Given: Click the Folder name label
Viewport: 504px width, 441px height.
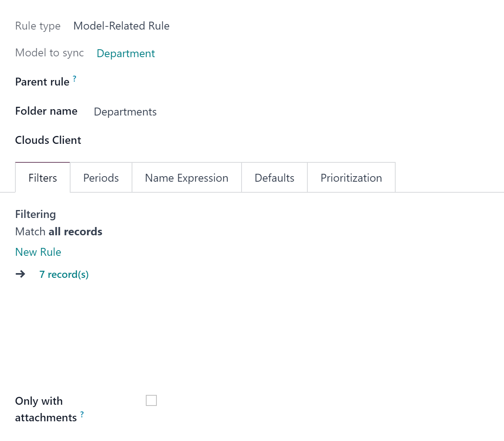Looking at the screenshot, I should pos(46,111).
